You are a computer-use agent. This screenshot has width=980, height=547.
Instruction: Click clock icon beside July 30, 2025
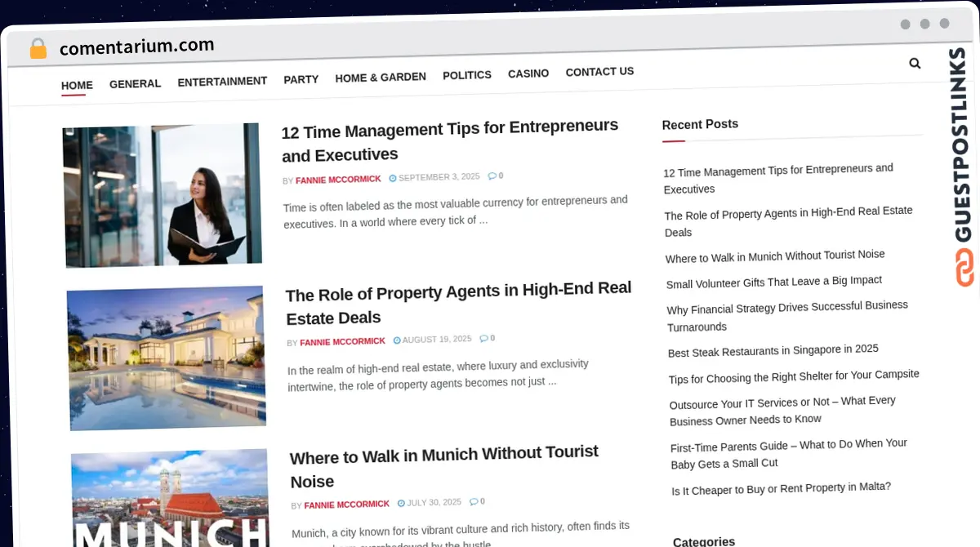(x=401, y=503)
